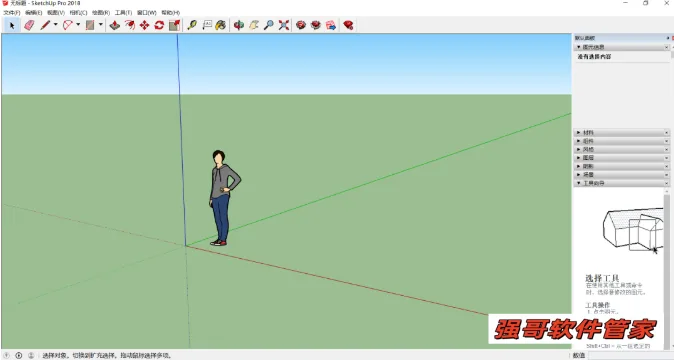Activate the Zoom magnifier tool
Screen dimensions: 674x360
pyautogui.click(x=269, y=25)
